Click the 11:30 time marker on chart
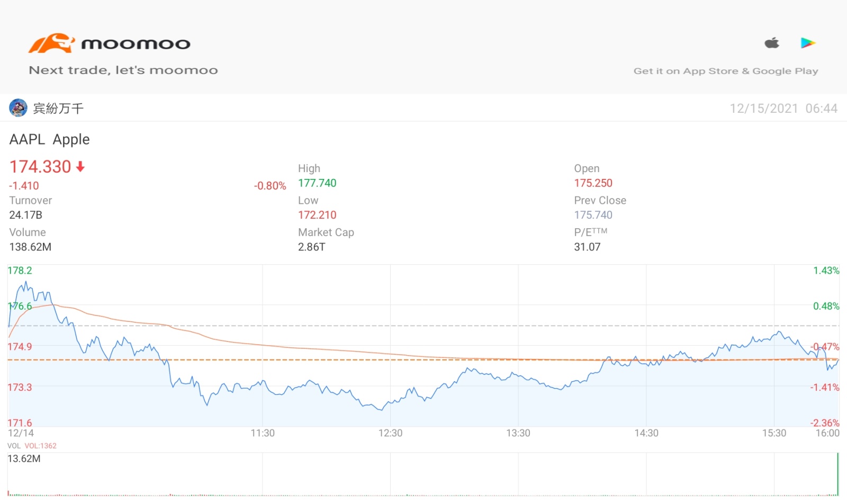The width and height of the screenshot is (847, 504). [x=263, y=433]
